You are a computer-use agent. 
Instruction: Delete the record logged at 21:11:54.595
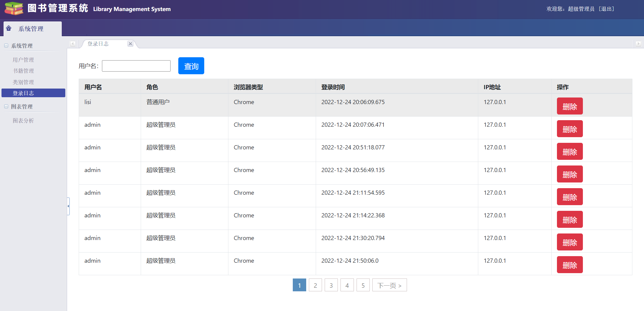coord(570,197)
